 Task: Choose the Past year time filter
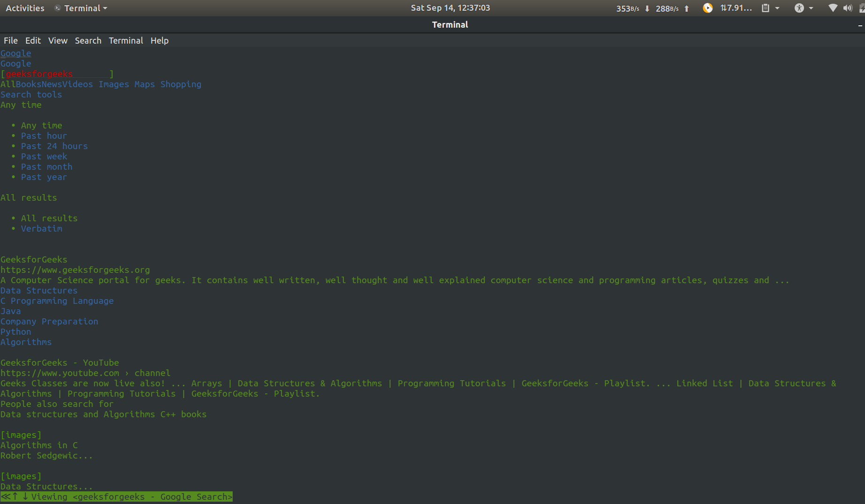click(x=44, y=177)
